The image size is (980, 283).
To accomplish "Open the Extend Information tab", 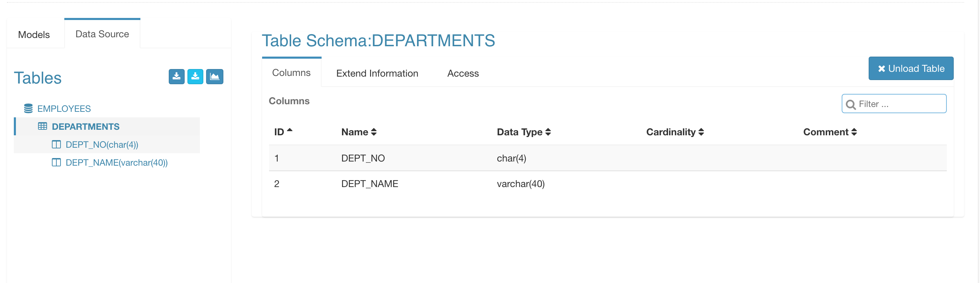I will [x=377, y=73].
